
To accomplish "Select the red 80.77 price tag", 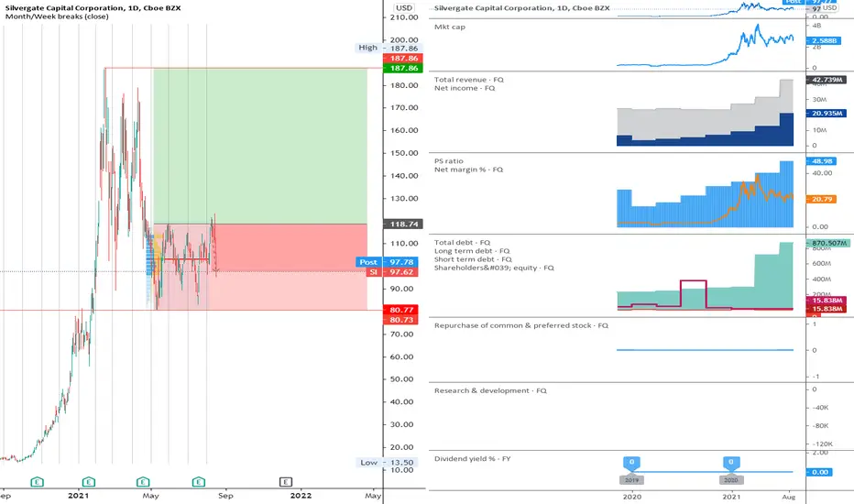I will click(400, 310).
